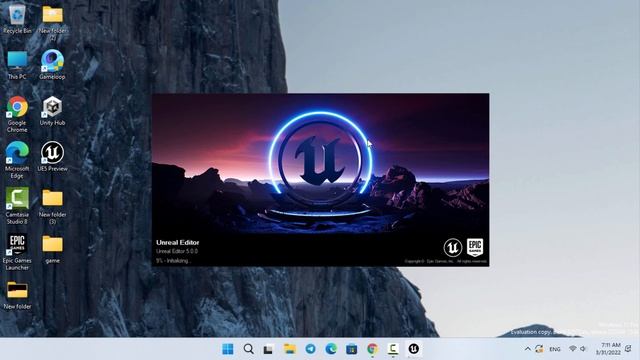640x360 pixels.
Task: Switch to Camtasia in the taskbar
Action: click(x=393, y=349)
